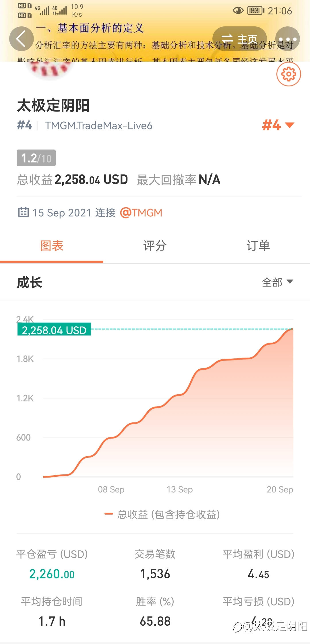The height and width of the screenshot is (644, 310).
Task: Tap the calendar icon beside 15 Sep 2021
Action: (23, 212)
